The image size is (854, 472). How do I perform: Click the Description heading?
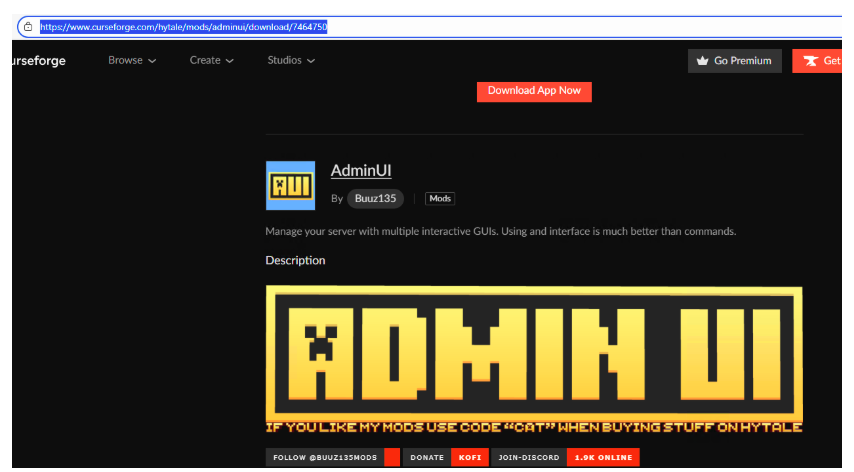coord(295,260)
